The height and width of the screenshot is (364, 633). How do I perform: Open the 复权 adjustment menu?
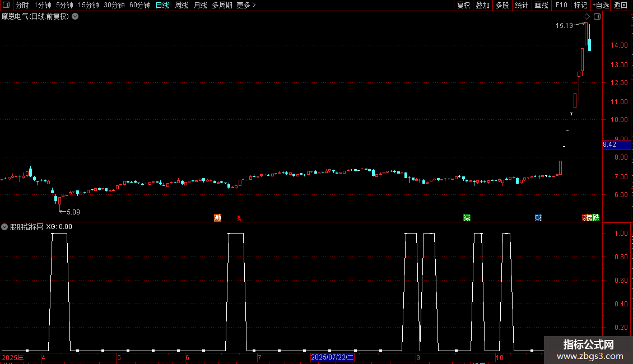coord(463,5)
